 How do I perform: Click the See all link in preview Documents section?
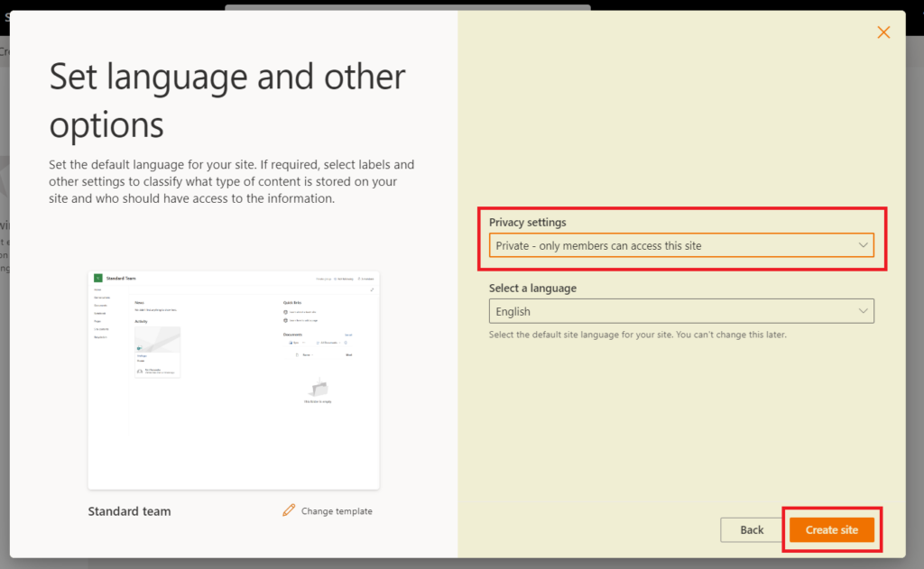[348, 334]
